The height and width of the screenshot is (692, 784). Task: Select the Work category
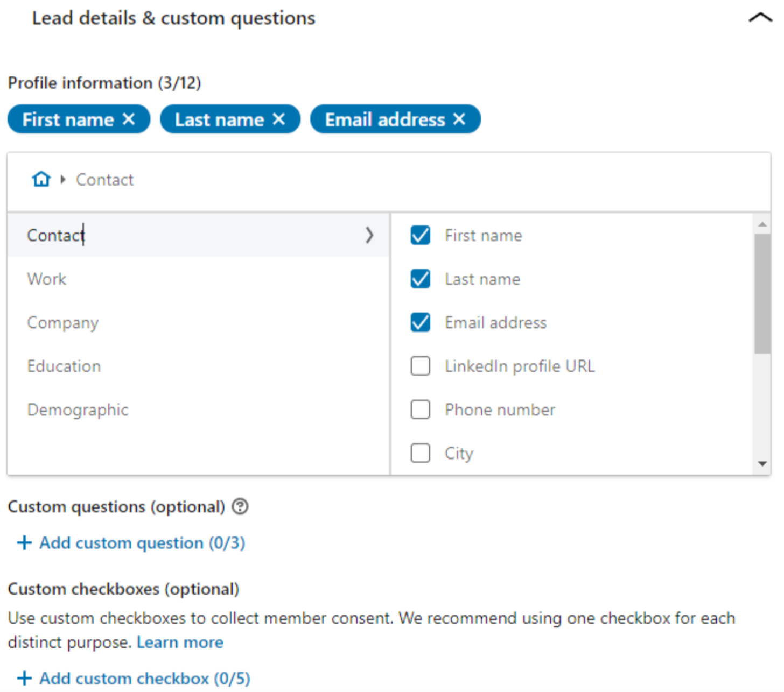[x=46, y=279]
